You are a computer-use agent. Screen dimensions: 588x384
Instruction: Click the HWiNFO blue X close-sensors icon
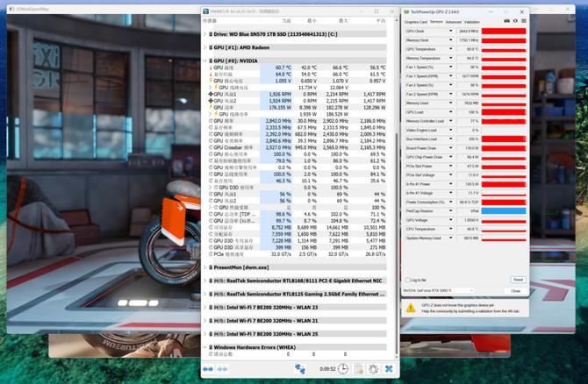(x=389, y=369)
